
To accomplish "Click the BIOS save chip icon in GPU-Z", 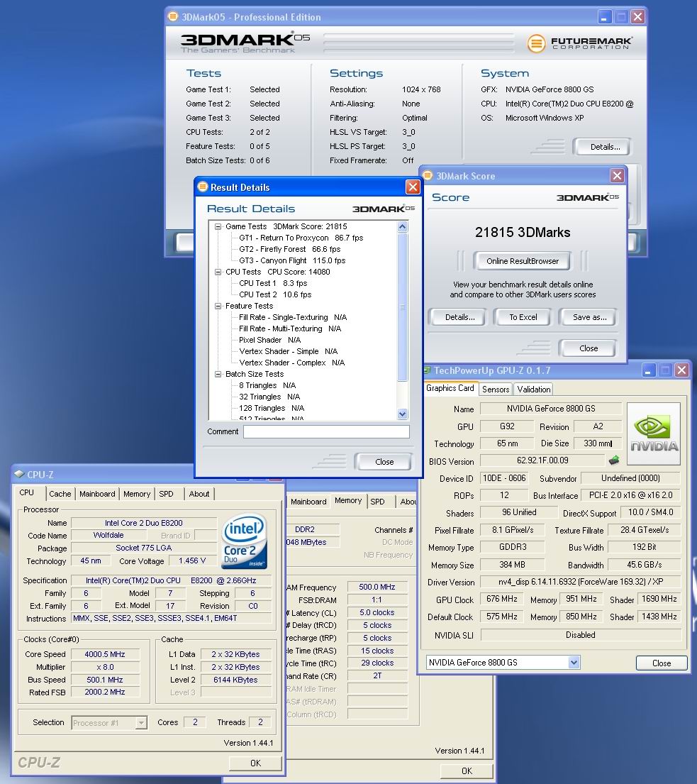I will (614, 460).
